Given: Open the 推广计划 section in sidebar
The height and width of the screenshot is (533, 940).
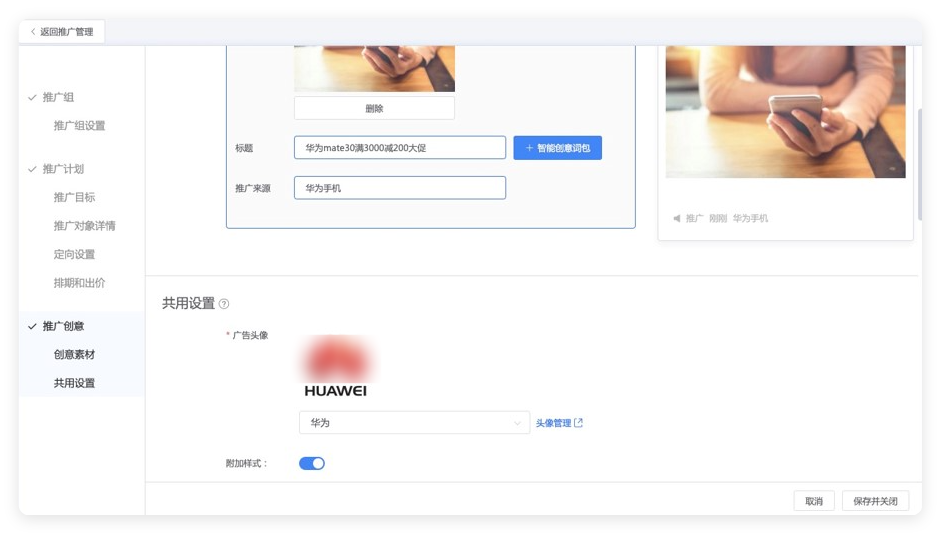Looking at the screenshot, I should (x=63, y=169).
